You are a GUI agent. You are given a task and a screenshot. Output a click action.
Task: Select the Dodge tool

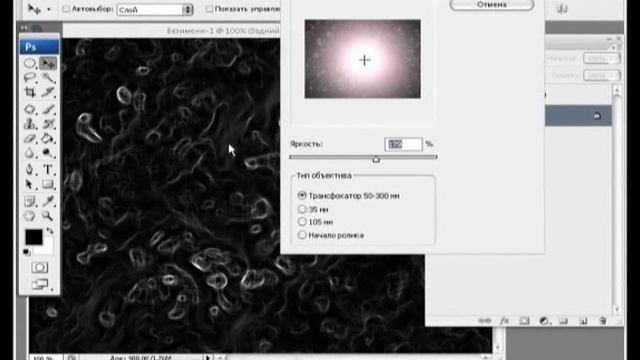pyautogui.click(x=48, y=153)
